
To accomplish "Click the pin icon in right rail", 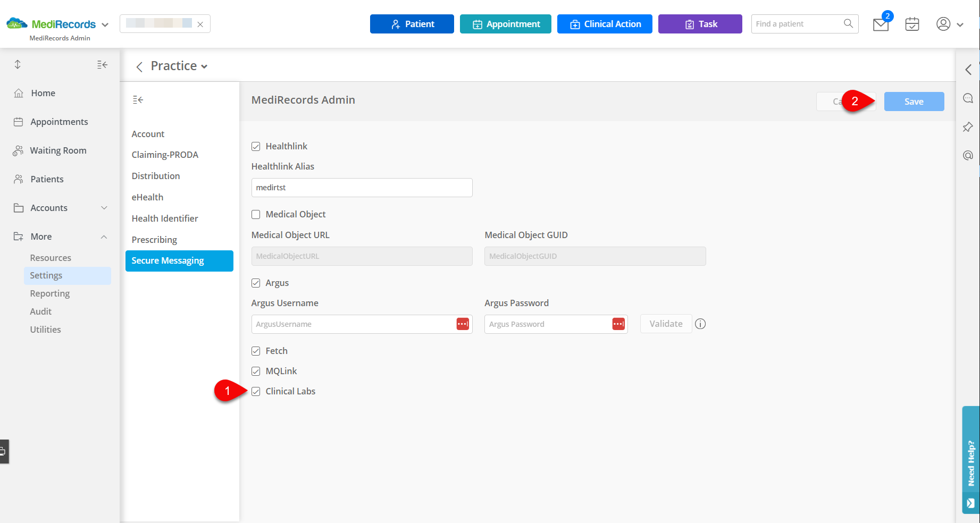I will click(x=968, y=127).
